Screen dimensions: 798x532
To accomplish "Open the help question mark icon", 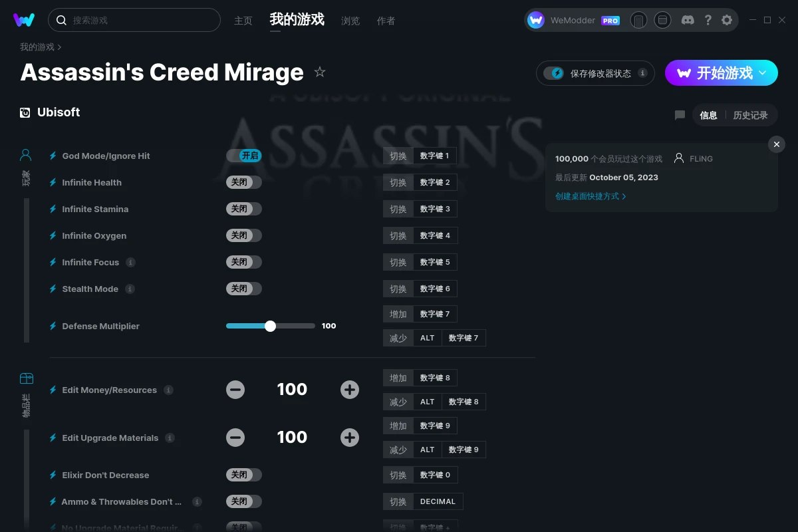I will click(x=708, y=20).
